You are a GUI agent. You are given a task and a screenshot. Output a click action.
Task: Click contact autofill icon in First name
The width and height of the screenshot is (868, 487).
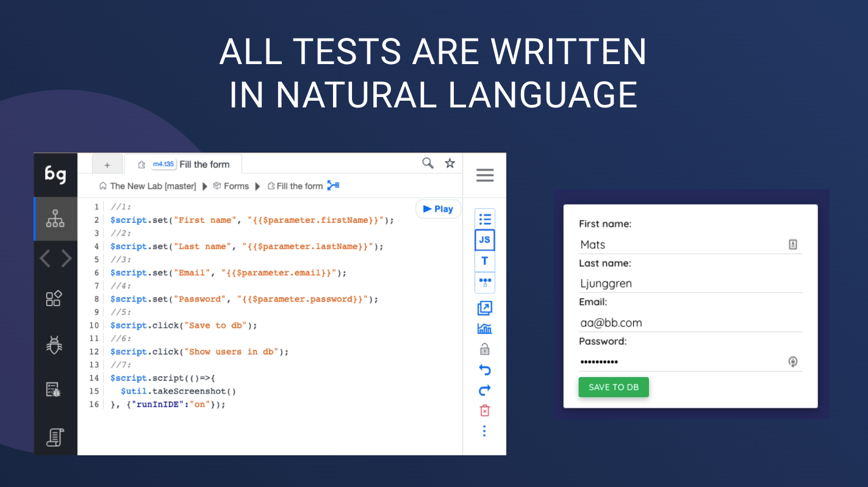793,245
